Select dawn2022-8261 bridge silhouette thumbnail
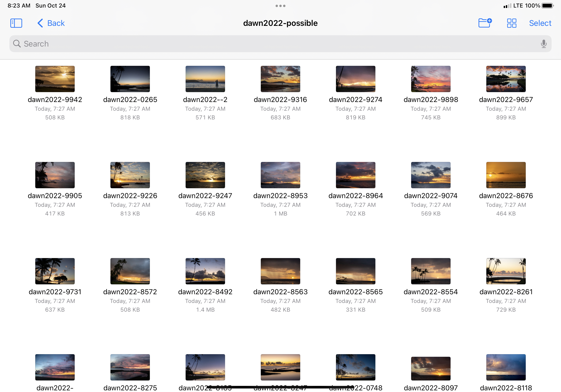Image resolution: width=561 pixels, height=392 pixels. tap(506, 271)
